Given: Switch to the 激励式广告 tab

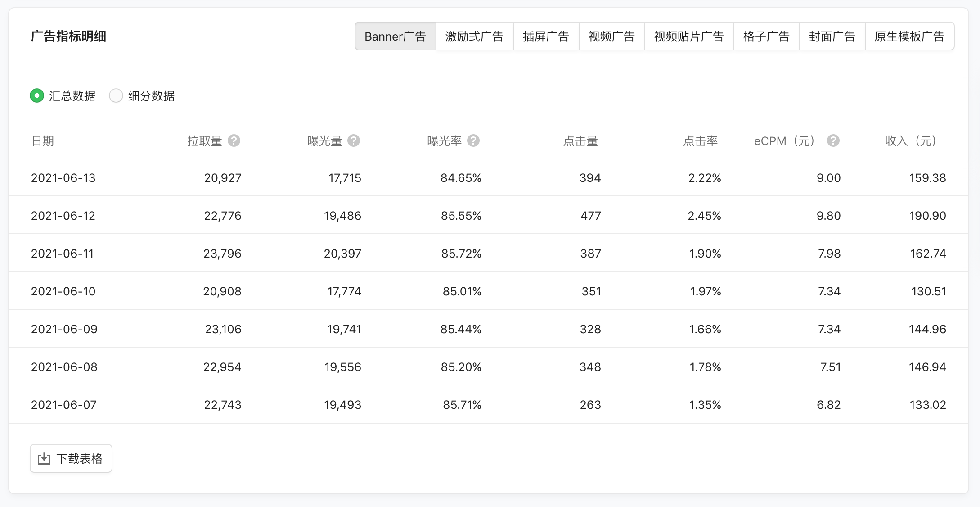Looking at the screenshot, I should point(474,36).
